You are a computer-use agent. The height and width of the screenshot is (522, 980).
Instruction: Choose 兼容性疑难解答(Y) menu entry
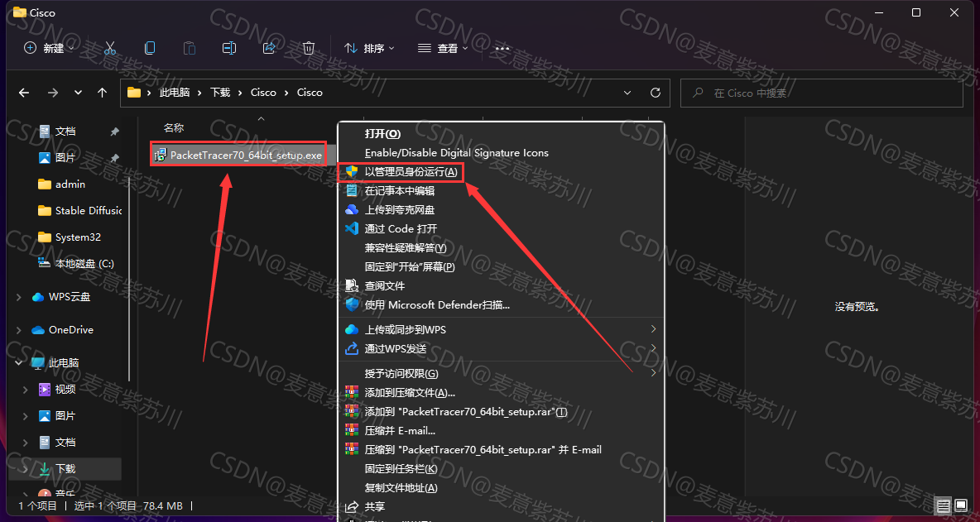(x=406, y=248)
